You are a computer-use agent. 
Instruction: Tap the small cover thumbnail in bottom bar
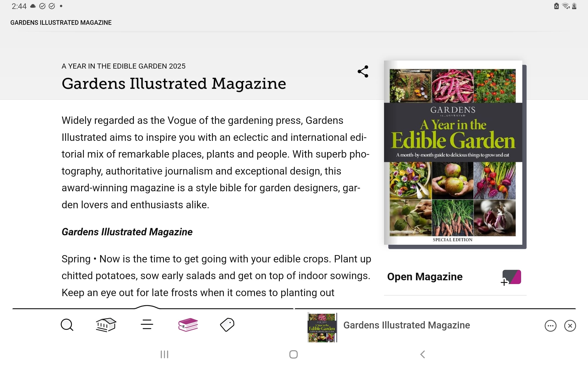click(322, 327)
